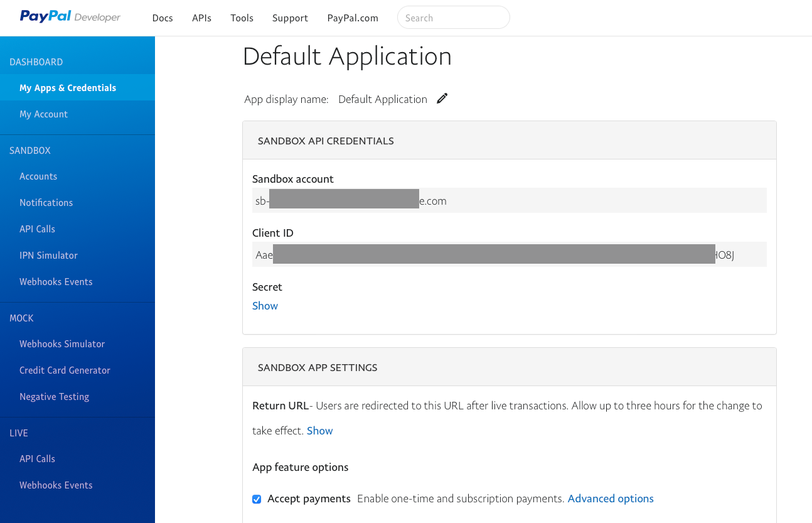This screenshot has height=523, width=812.
Task: Open the IPN Simulator
Action: tap(48, 256)
